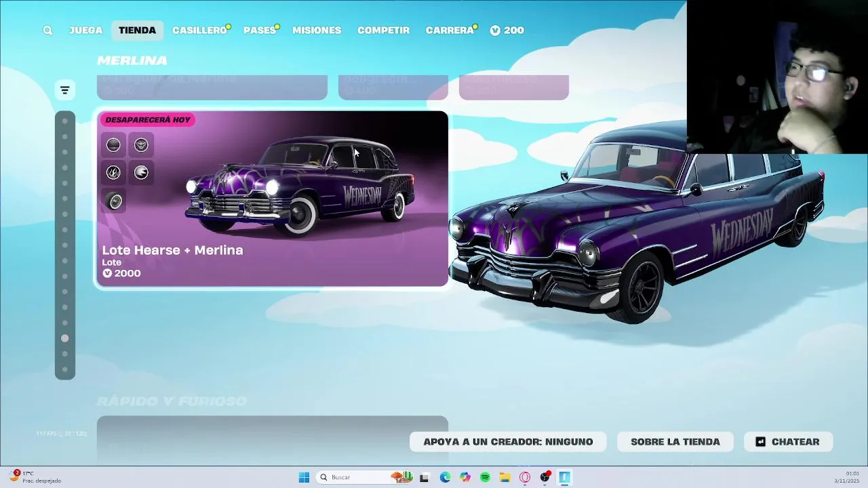Open Task View on the taskbar
This screenshot has width=868, height=488.
click(425, 477)
